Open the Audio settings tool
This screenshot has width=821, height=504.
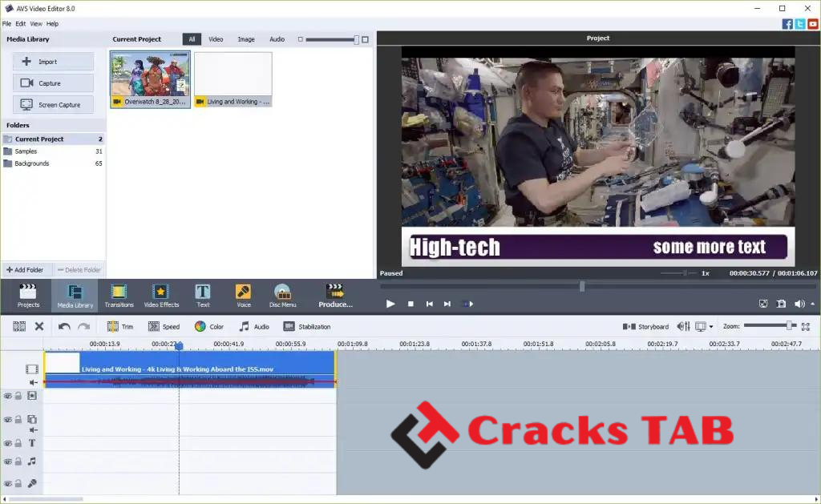pyautogui.click(x=254, y=327)
